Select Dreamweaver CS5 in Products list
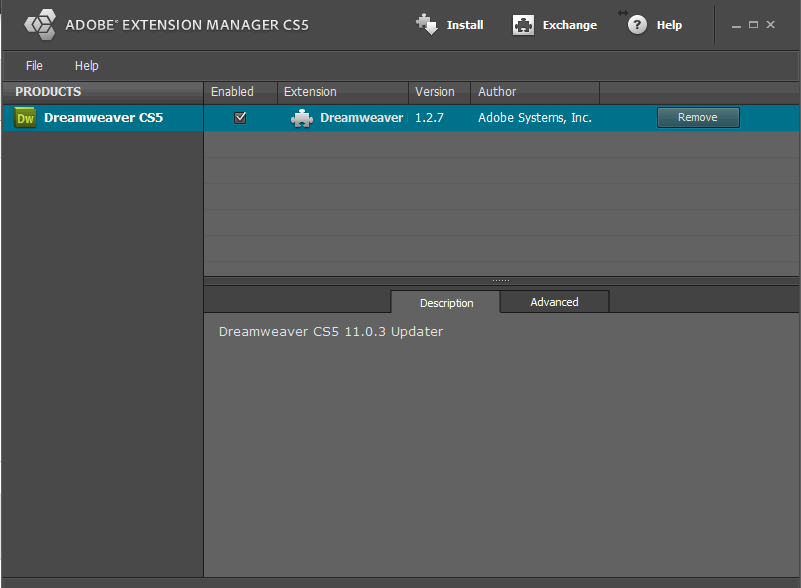The image size is (801, 588). (x=103, y=117)
